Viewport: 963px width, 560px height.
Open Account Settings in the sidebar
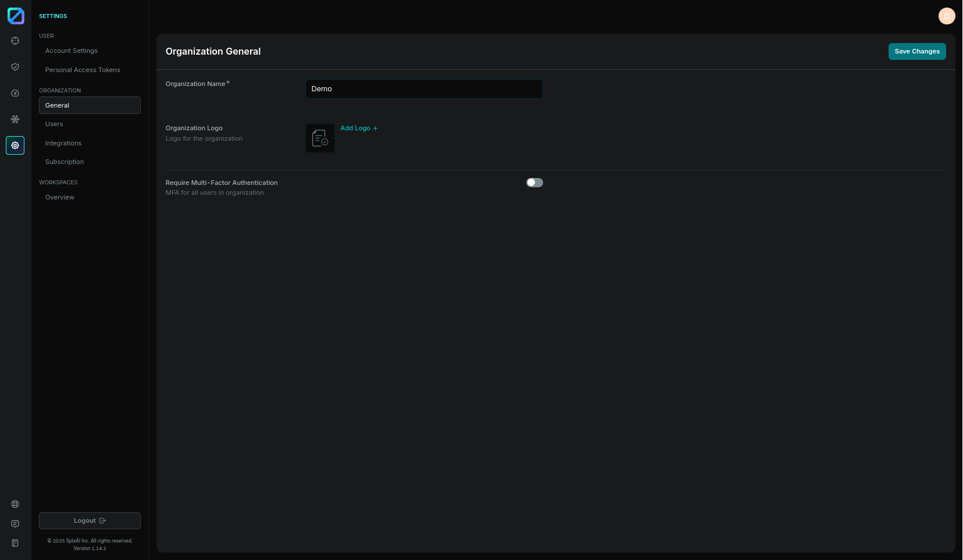point(72,51)
